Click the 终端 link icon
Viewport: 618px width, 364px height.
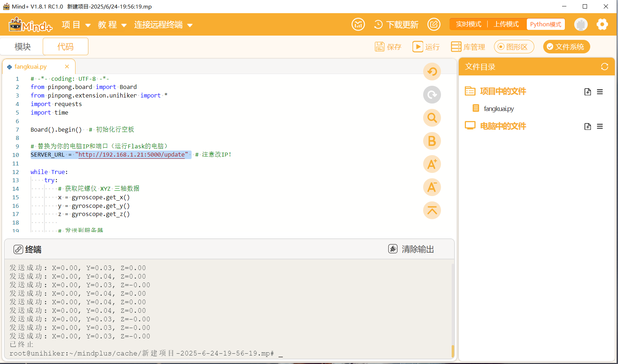tap(18, 249)
